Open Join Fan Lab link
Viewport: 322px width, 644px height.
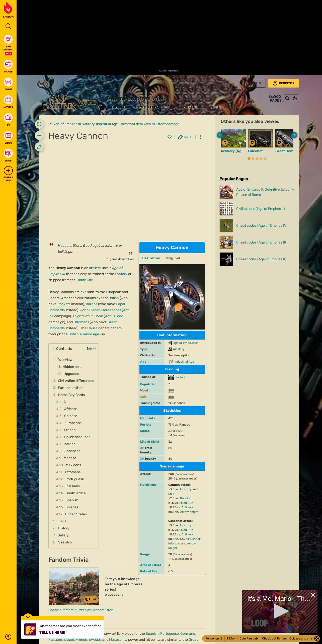coord(249,638)
